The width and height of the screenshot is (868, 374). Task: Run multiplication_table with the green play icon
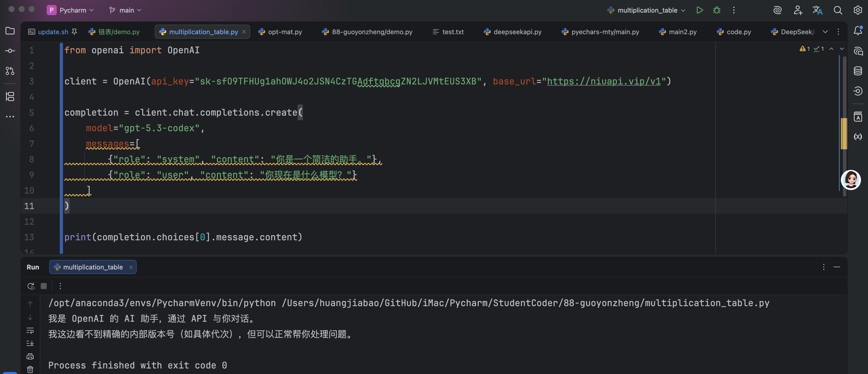(699, 10)
